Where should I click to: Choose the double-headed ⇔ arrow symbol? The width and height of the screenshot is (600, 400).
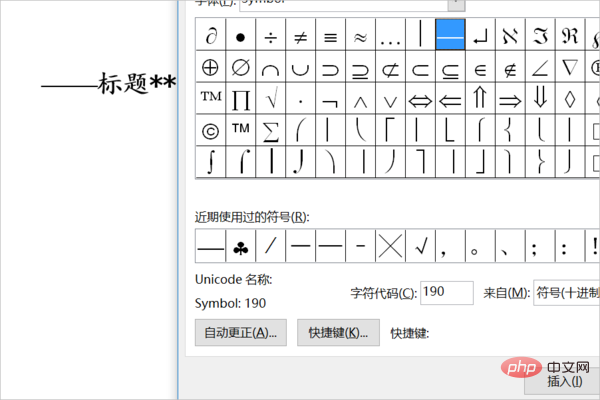click(420, 99)
